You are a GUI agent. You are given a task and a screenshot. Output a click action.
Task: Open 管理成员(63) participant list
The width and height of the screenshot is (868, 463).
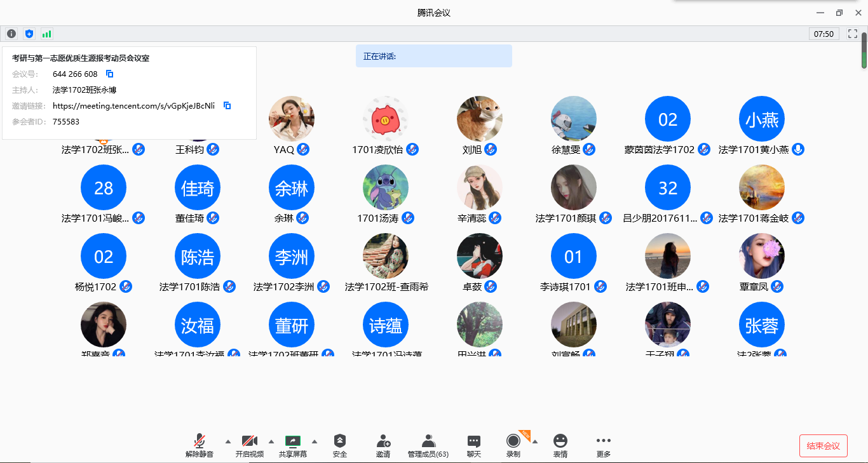[428, 446]
